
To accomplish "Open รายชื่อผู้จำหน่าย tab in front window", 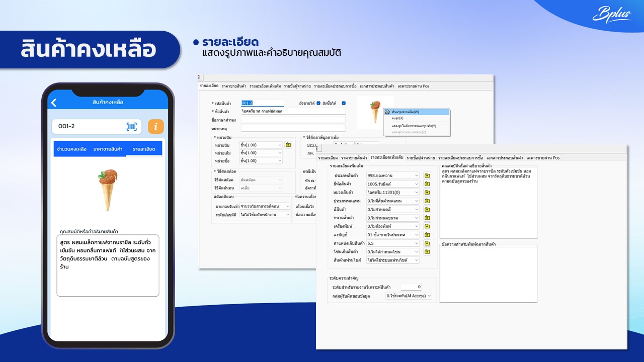I will [421, 158].
